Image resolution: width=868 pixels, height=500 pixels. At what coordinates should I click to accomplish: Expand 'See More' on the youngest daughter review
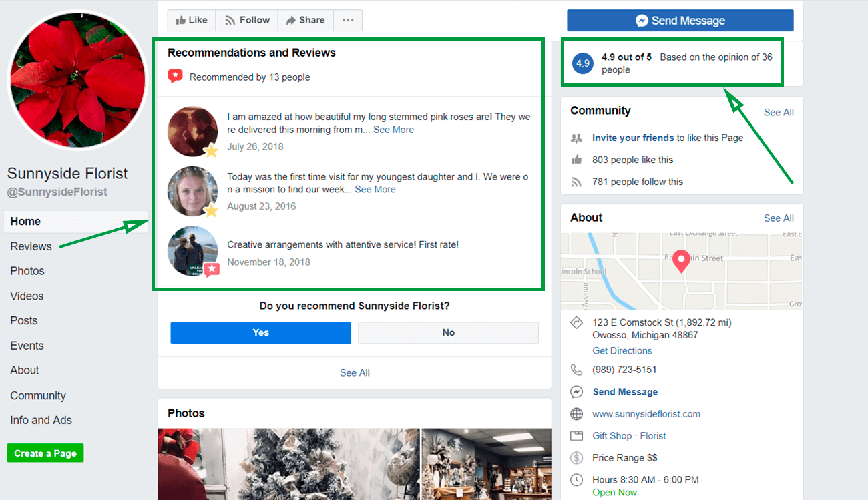(x=375, y=190)
